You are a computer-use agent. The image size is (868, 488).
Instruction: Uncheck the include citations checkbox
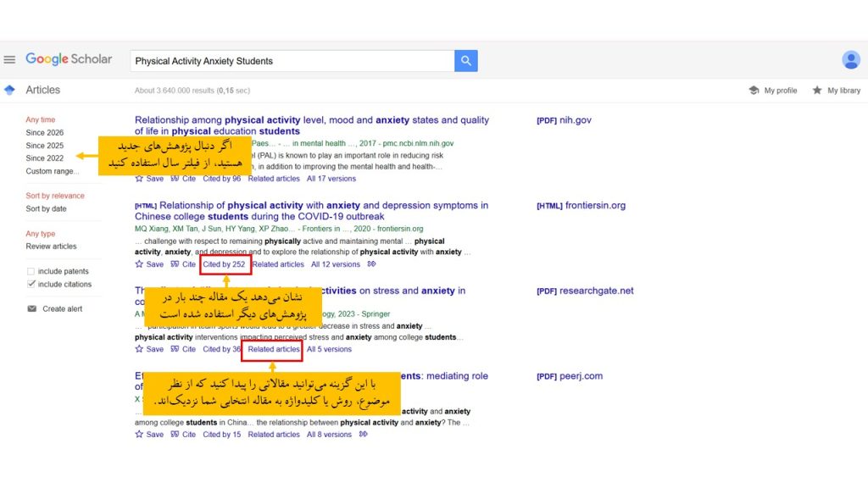31,284
